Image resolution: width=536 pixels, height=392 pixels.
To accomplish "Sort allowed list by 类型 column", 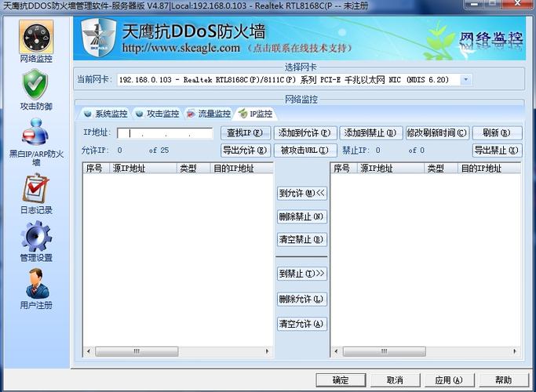I will (x=194, y=168).
